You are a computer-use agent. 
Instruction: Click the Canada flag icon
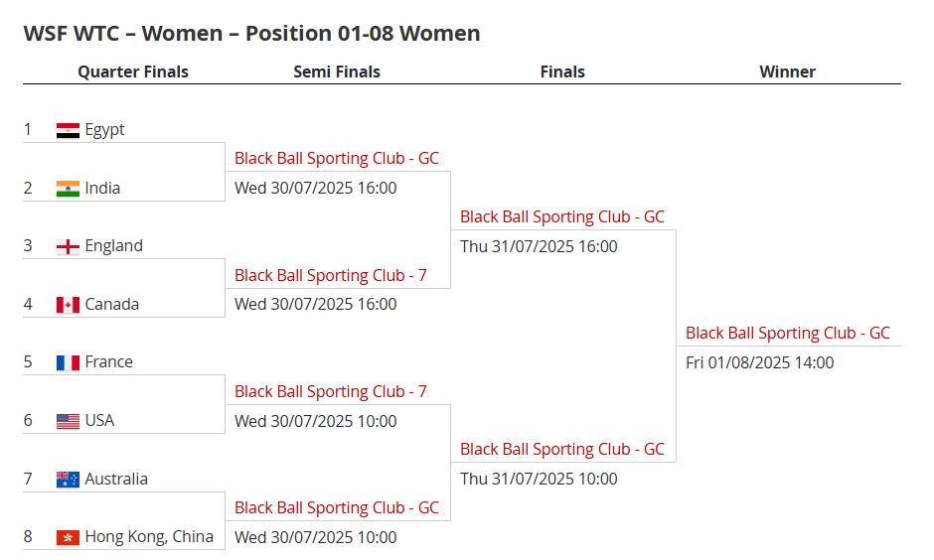68,305
